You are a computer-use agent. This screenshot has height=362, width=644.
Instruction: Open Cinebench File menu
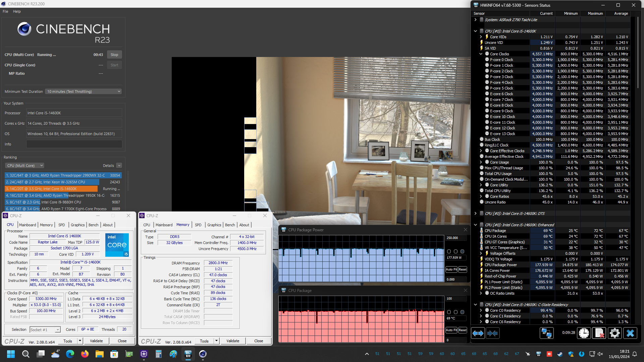[5, 11]
